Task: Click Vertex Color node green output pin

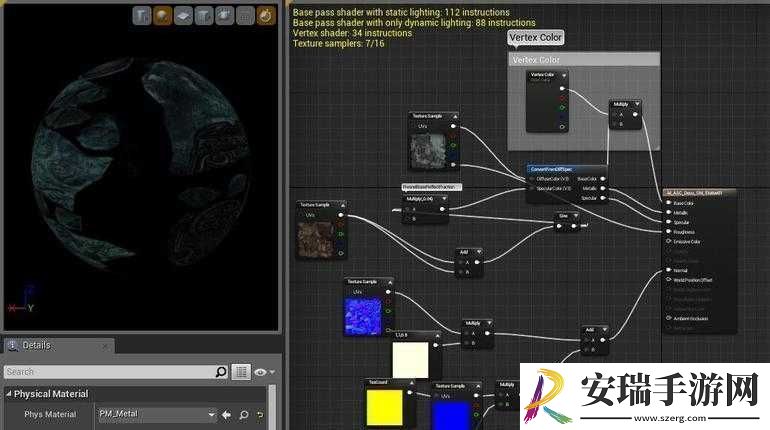Action: (562, 108)
